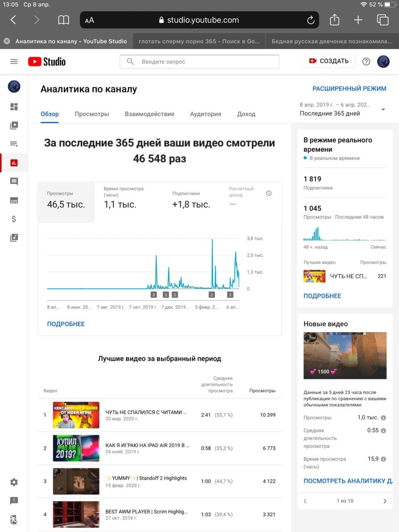Open ПОСМОТРЕТЬ АНАЛИТИКУ link
Viewport: 399px width, 532px height.
(x=348, y=481)
